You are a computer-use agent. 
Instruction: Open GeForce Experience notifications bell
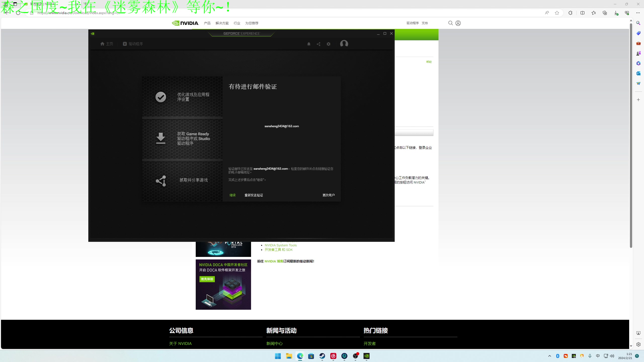[309, 44]
